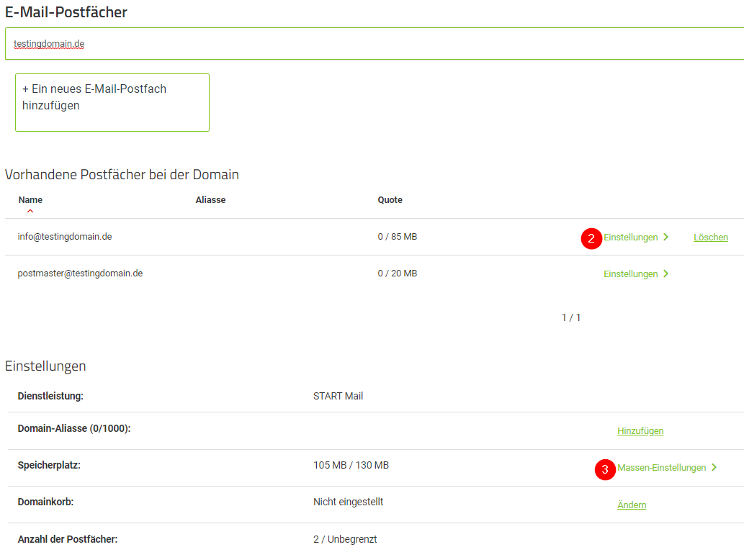Click the red sort arrow under Name

tap(30, 211)
